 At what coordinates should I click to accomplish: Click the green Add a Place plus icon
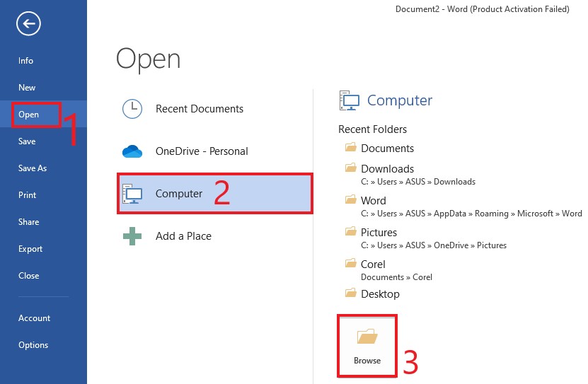(x=132, y=236)
